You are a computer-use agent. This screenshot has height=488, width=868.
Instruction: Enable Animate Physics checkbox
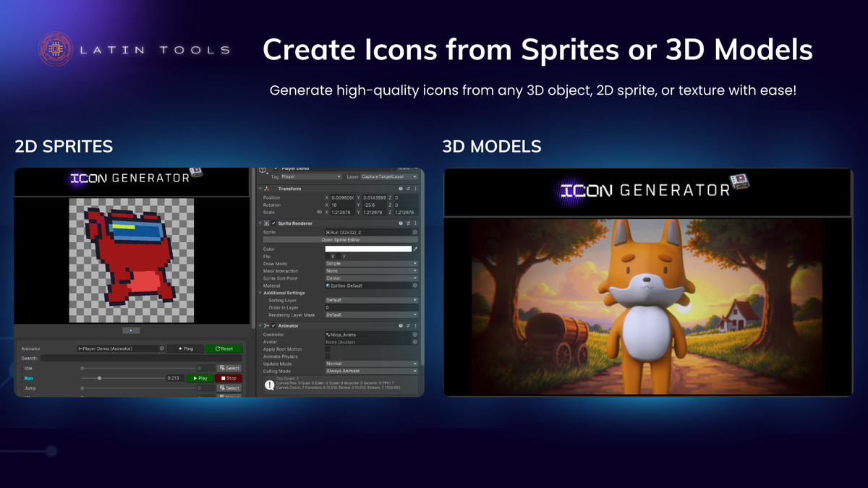point(328,356)
